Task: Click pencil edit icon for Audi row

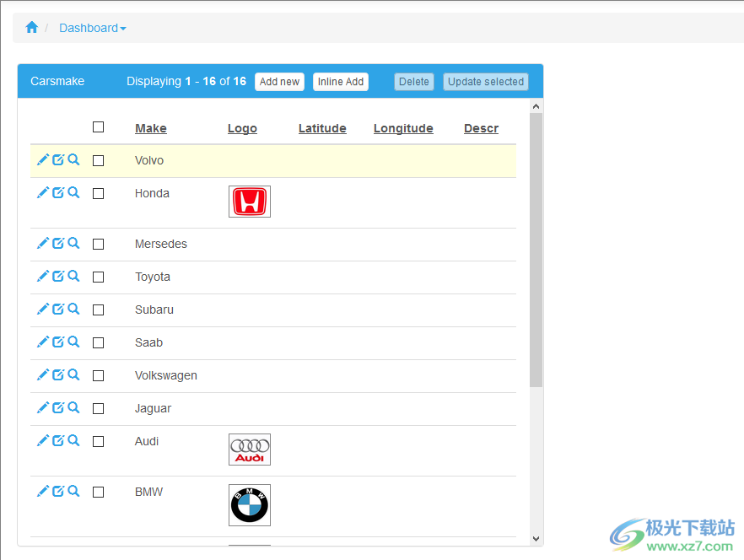Action: tap(43, 440)
